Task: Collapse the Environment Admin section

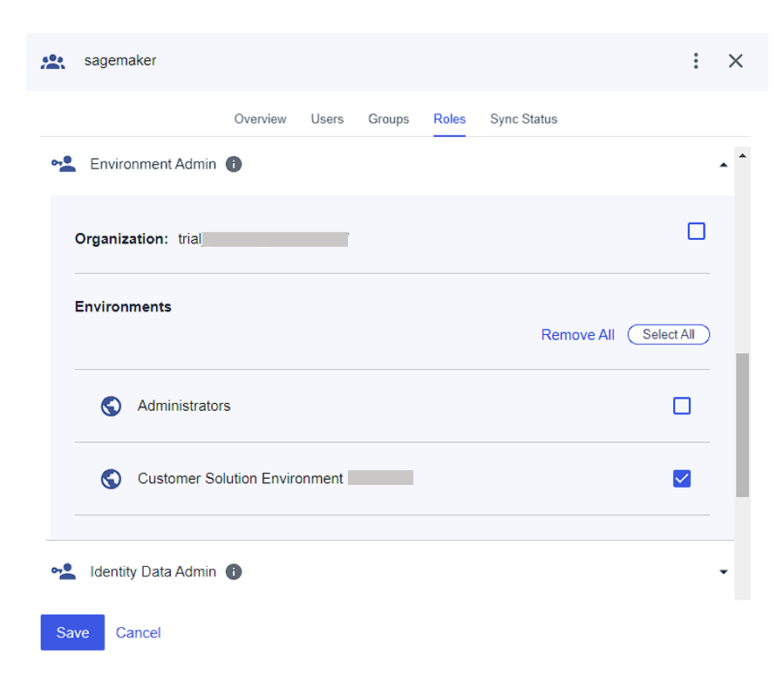Action: 723,164
